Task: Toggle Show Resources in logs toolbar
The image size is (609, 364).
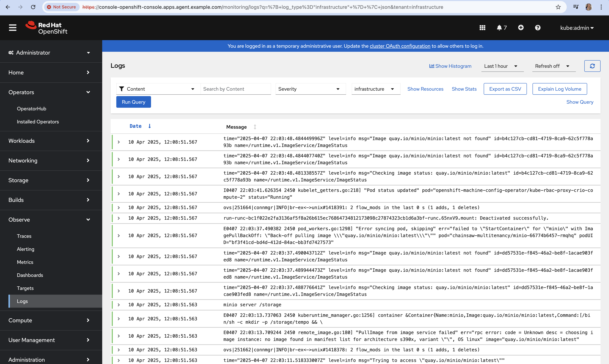Action: [425, 89]
